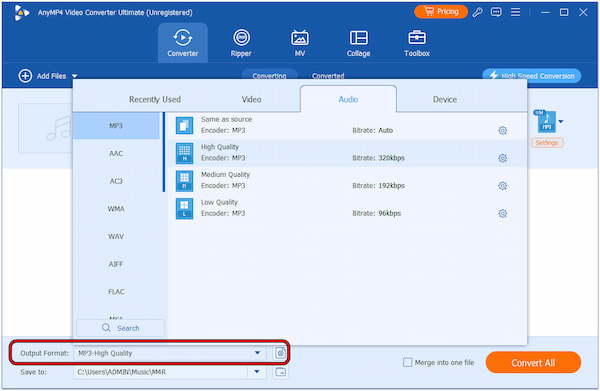Click the format list scrollbar
This screenshot has height=391, width=600.
tap(164, 152)
